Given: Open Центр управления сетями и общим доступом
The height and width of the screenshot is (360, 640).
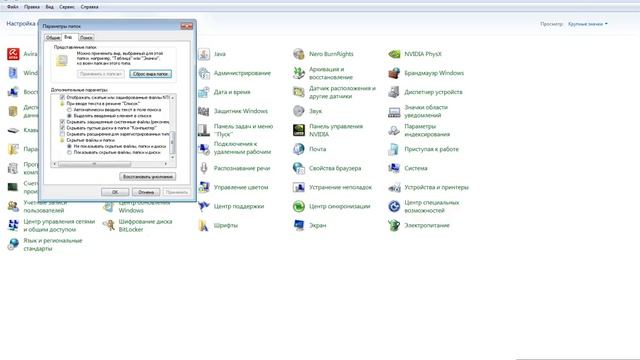Looking at the screenshot, I should coord(51,225).
